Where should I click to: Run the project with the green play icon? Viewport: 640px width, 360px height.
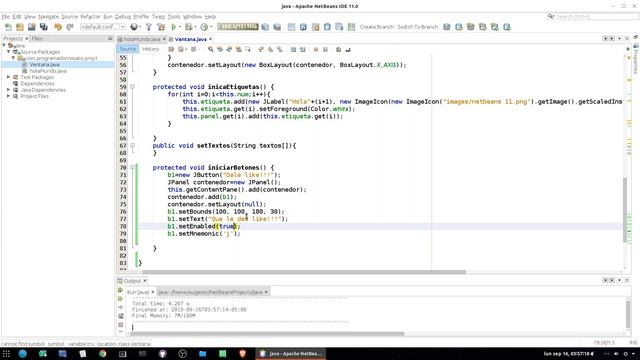173,27
